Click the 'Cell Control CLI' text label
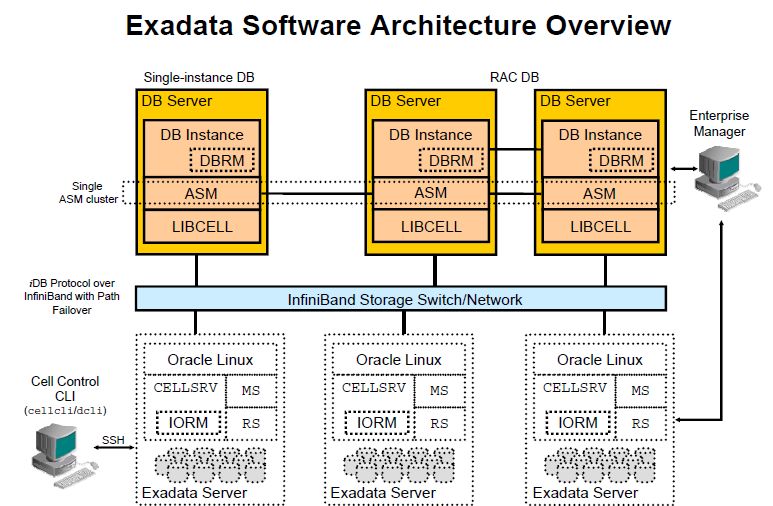The height and width of the screenshot is (506, 773). coord(65,389)
